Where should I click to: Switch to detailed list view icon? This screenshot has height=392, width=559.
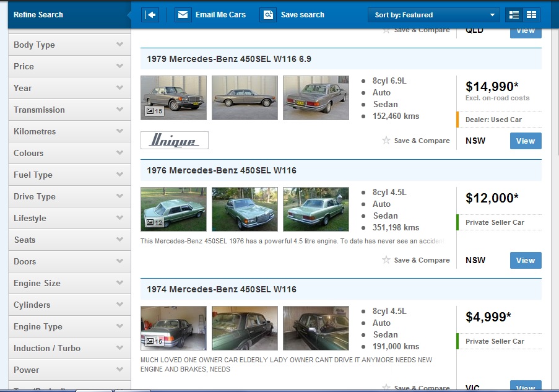point(514,15)
